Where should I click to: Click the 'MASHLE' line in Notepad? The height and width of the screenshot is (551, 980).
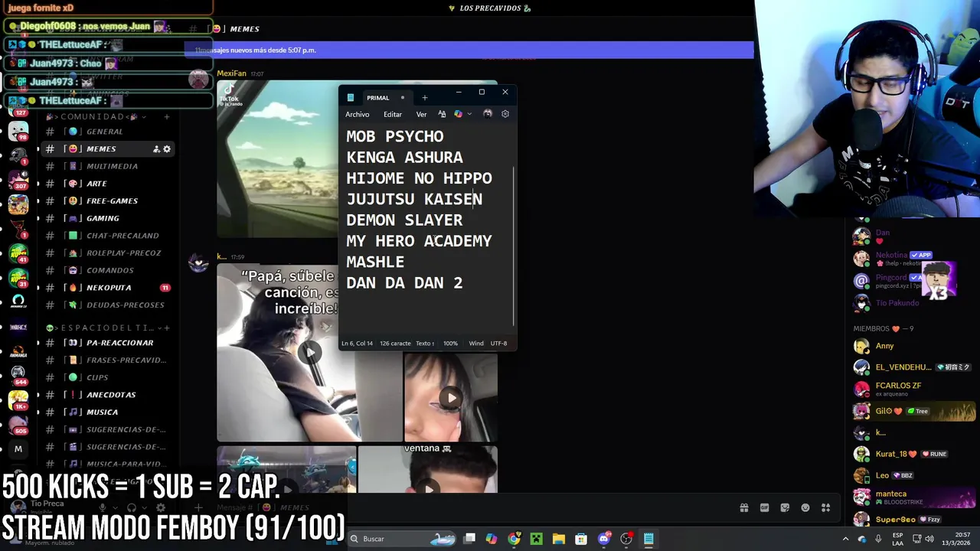point(375,262)
